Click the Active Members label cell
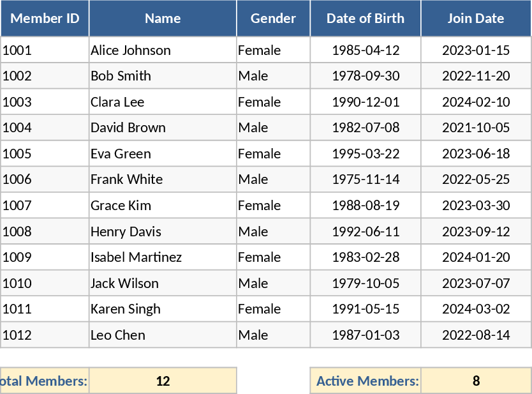 [x=366, y=381]
